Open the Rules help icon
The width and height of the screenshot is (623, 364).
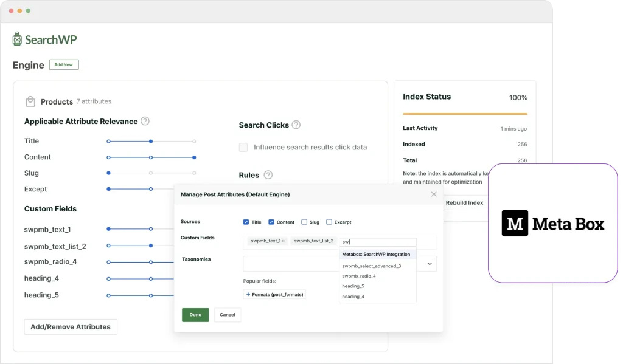point(268,174)
